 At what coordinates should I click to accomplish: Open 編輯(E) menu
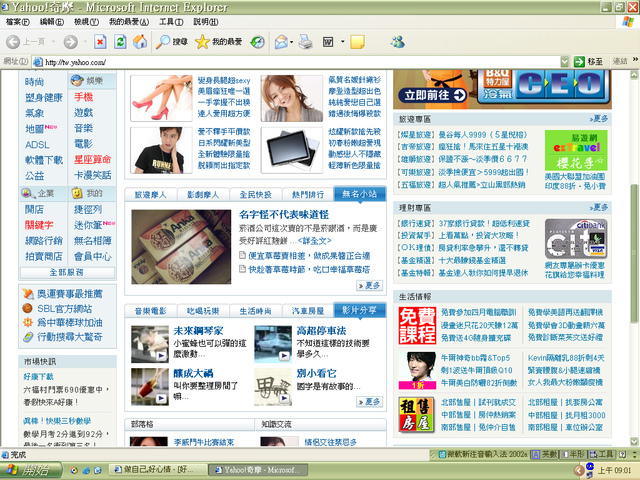[52, 22]
